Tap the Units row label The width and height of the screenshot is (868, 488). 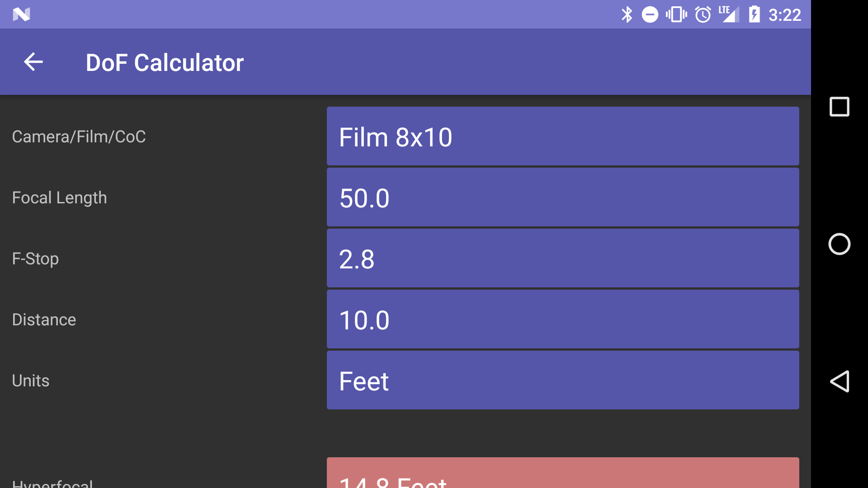pyautogui.click(x=30, y=380)
